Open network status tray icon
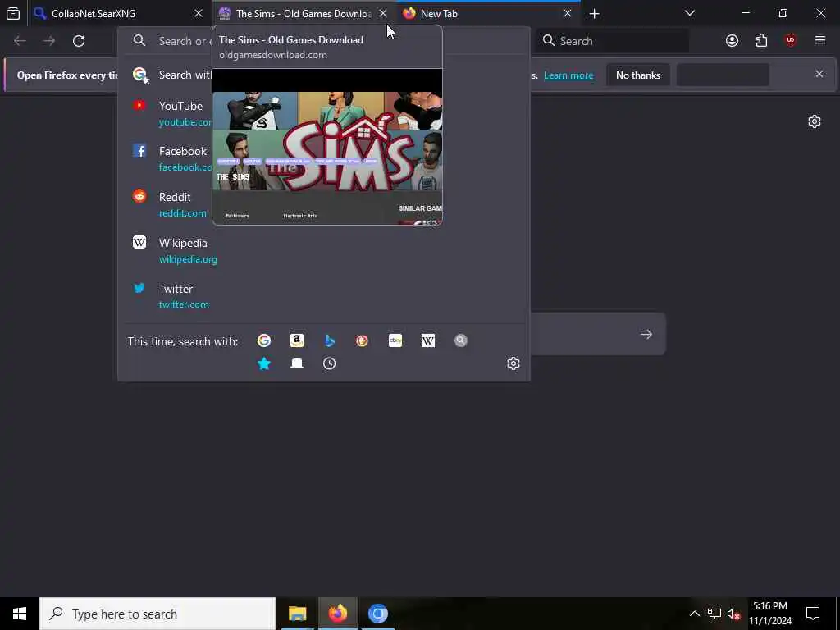The width and height of the screenshot is (840, 630). click(x=714, y=614)
